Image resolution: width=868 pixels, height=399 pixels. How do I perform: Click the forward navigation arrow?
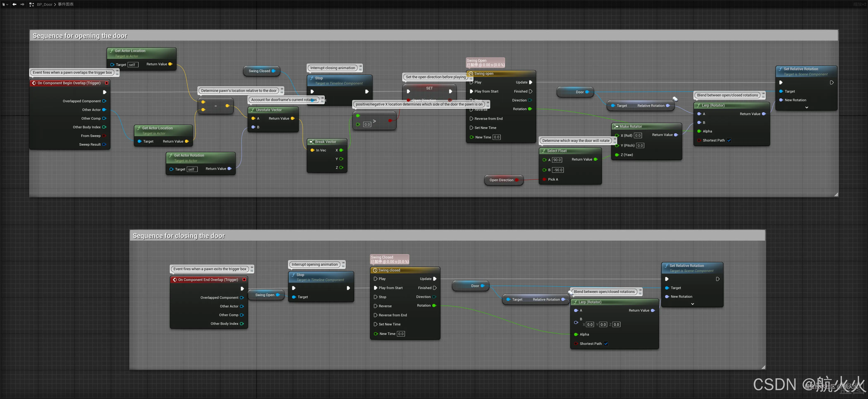(x=22, y=4)
